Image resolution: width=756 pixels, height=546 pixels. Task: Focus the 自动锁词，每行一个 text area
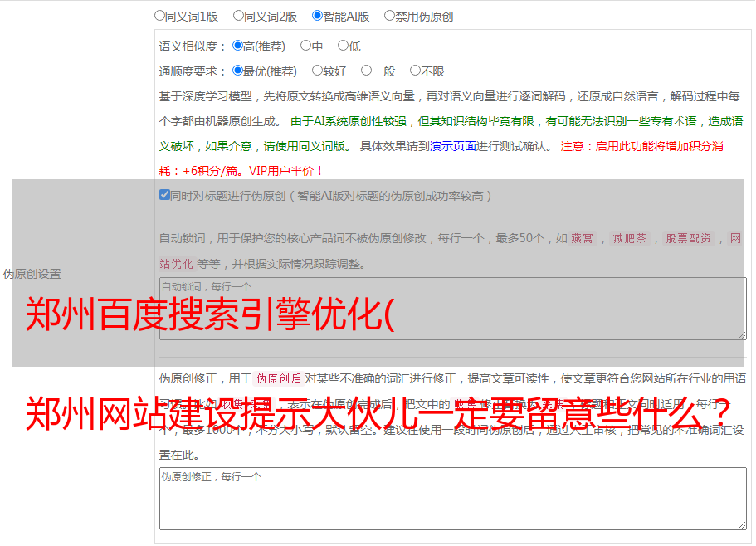click(x=453, y=309)
